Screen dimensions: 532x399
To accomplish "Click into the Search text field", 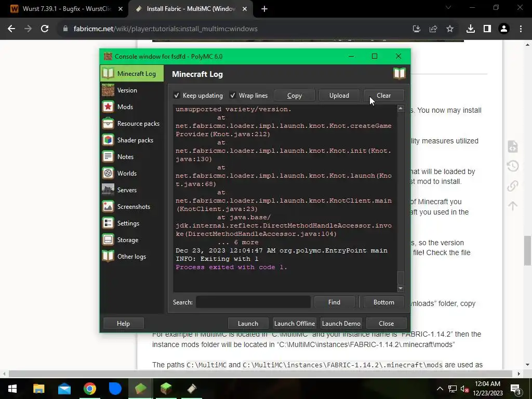I will 253,302.
